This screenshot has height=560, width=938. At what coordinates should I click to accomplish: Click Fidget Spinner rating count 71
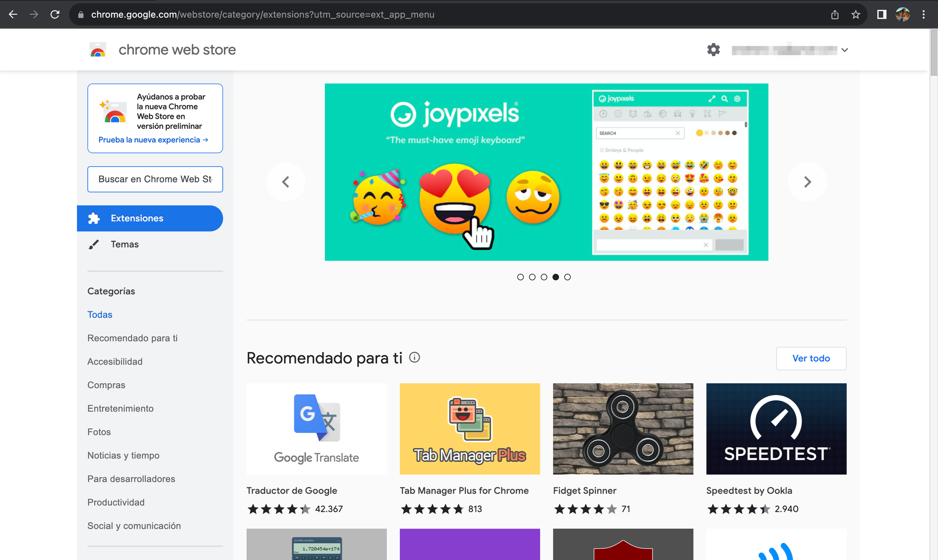click(626, 509)
